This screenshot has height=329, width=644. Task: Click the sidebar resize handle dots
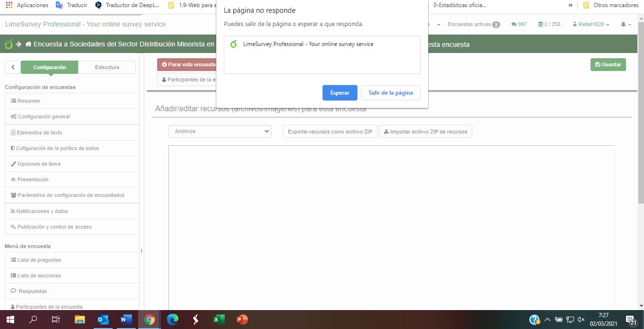tap(141, 251)
